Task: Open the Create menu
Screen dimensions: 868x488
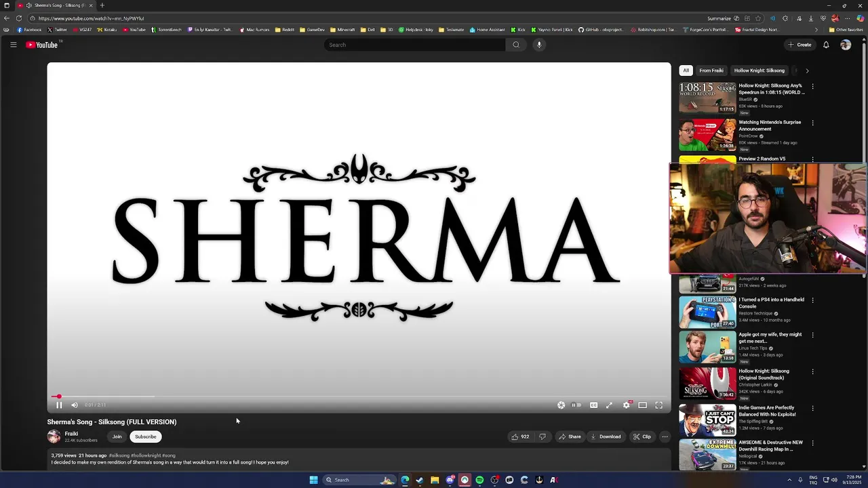Action: (x=800, y=45)
